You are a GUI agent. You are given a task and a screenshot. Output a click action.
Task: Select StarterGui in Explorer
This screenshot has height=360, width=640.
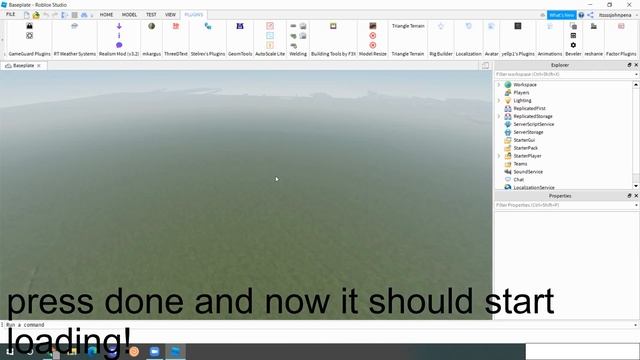coord(524,140)
